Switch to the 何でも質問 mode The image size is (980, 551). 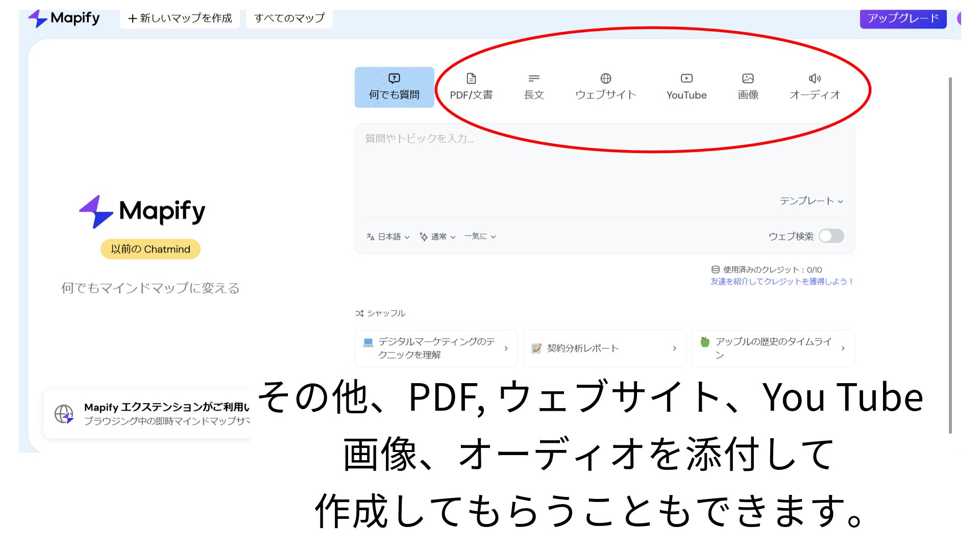[x=394, y=88]
